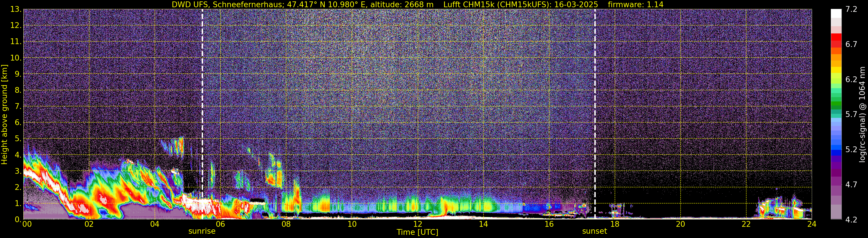The width and height of the screenshot is (868, 238).
Task: Click the height axis tick label 13
Action: [x=16, y=9]
